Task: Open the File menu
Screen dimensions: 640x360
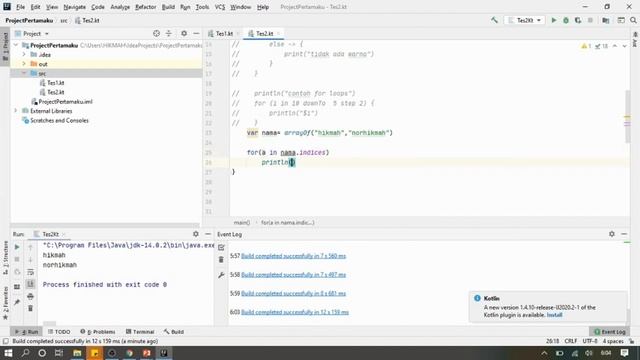Action: (x=20, y=7)
